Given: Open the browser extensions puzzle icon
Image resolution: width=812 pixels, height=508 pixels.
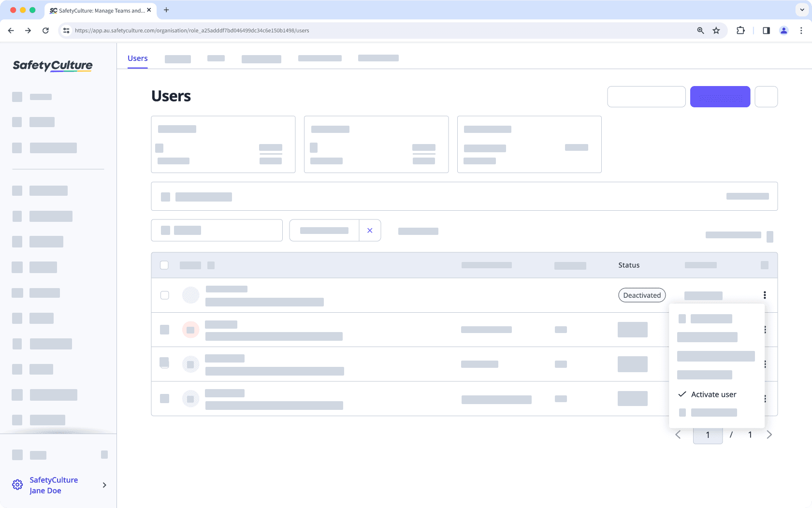Looking at the screenshot, I should [x=740, y=30].
